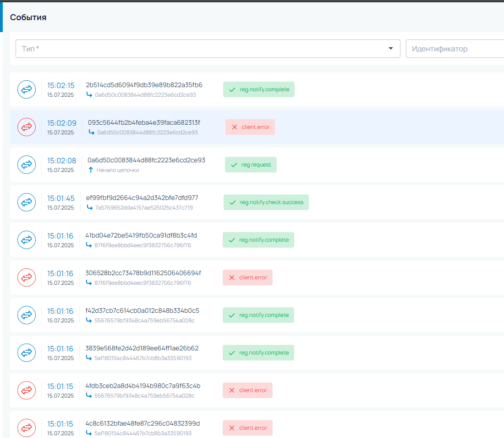Follow parent link under 3839e568fe2d42d189ee64ff1ae26b62
Screen dimensions: 504x438
143,358
